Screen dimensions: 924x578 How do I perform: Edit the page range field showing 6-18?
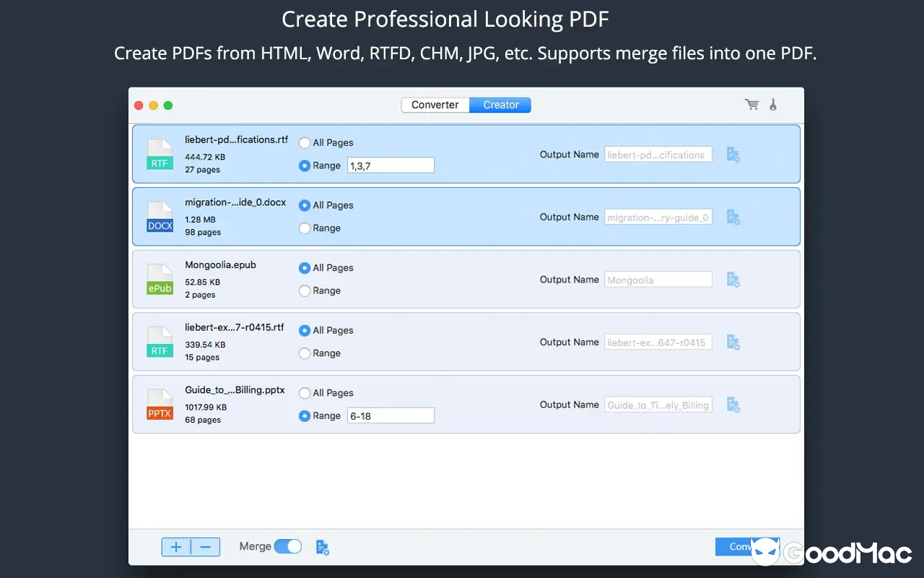pos(391,415)
